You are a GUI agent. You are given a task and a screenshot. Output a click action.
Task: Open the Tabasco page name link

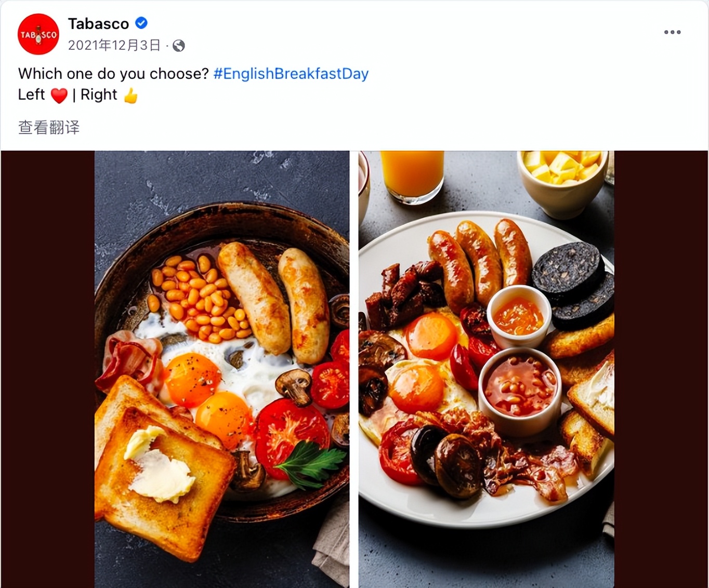pos(98,24)
